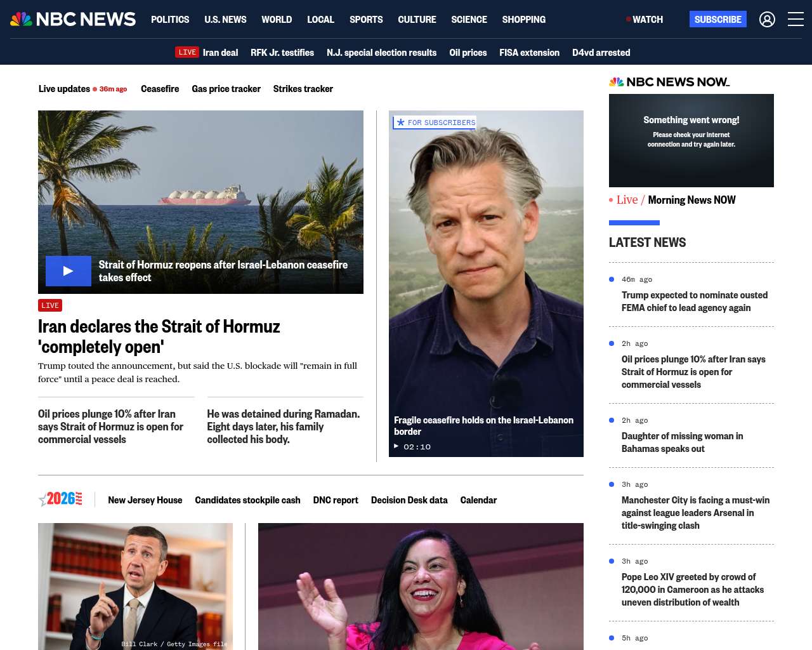Click the NBC News NOW video player
The image size is (812, 650).
(691, 140)
